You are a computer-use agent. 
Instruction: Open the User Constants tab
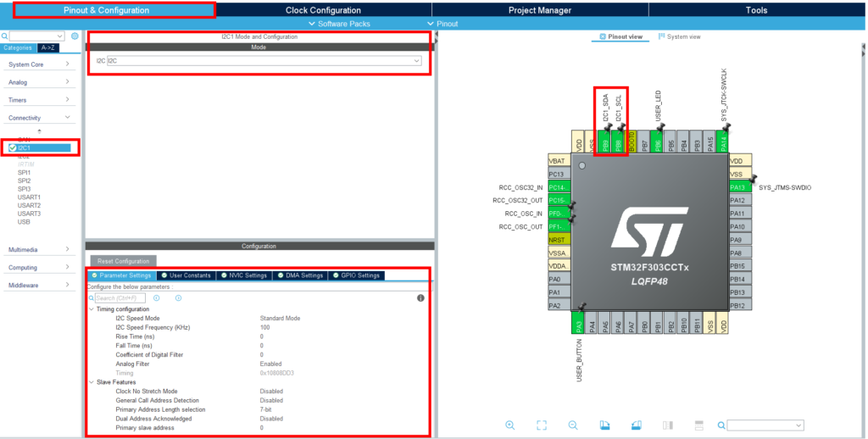coord(186,275)
